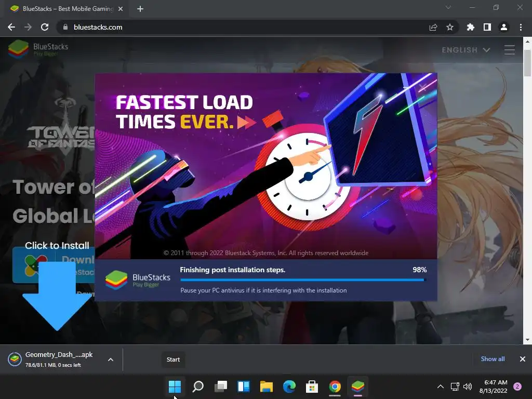Click the 98% progress percentage
Screen dimensions: 532x399
coord(420,270)
